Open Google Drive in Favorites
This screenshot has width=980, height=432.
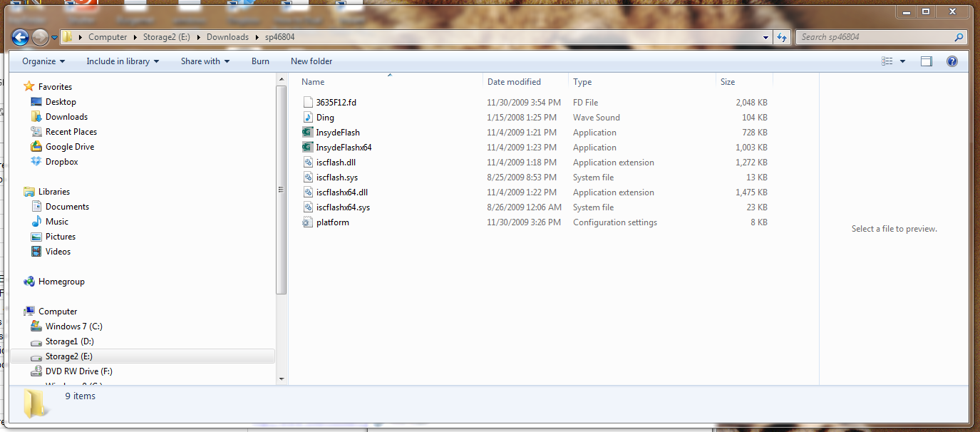69,147
